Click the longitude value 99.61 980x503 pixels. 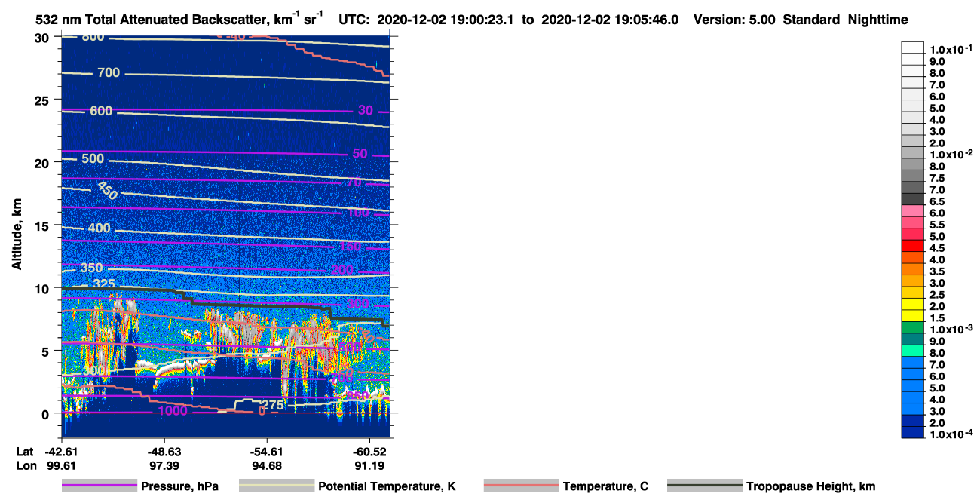tap(61, 465)
